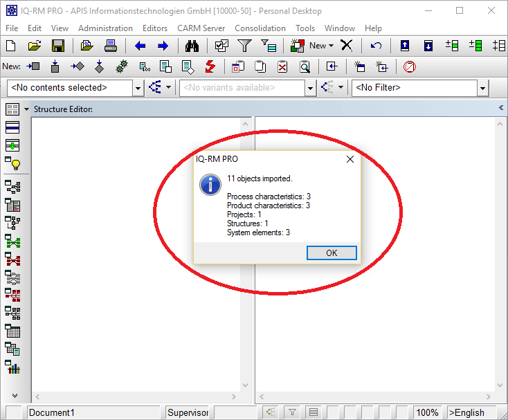The height and width of the screenshot is (420, 508).
Task: Open the No contents selected dropdown
Action: point(138,88)
